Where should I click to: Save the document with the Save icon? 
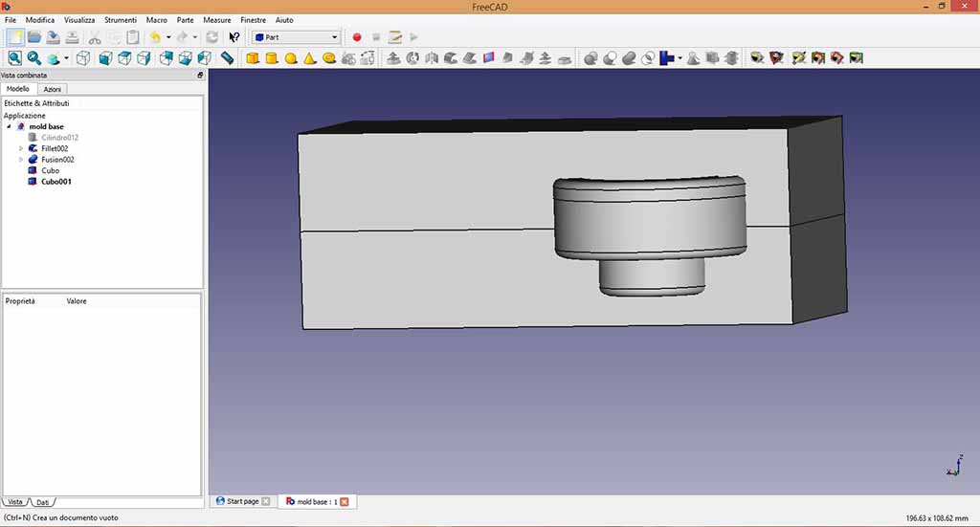pos(54,37)
